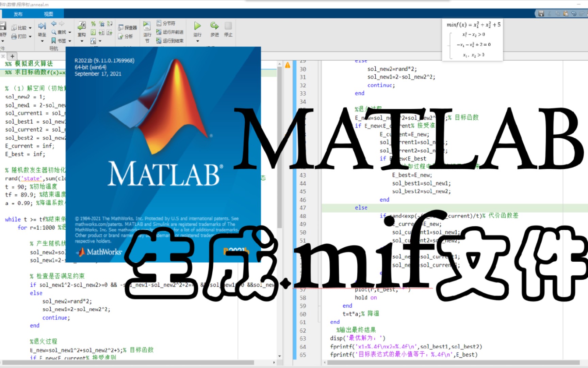Viewport: 588px width, 368px height.
Task: Click the decrease indent icon
Action: (110, 32)
